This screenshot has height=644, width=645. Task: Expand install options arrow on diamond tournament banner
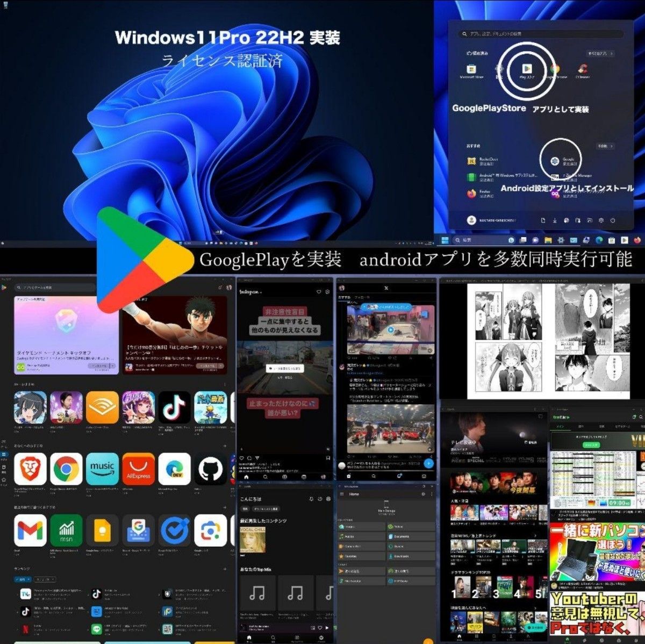[x=112, y=366]
